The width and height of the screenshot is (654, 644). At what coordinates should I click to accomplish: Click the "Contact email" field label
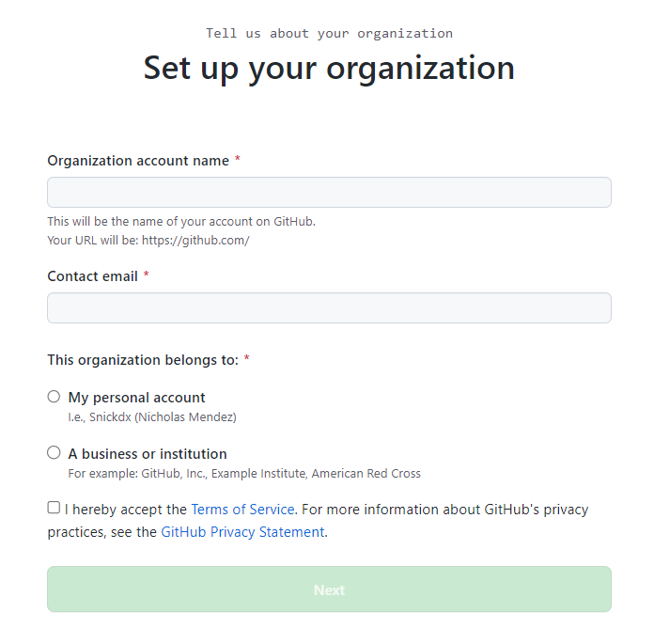tap(92, 276)
